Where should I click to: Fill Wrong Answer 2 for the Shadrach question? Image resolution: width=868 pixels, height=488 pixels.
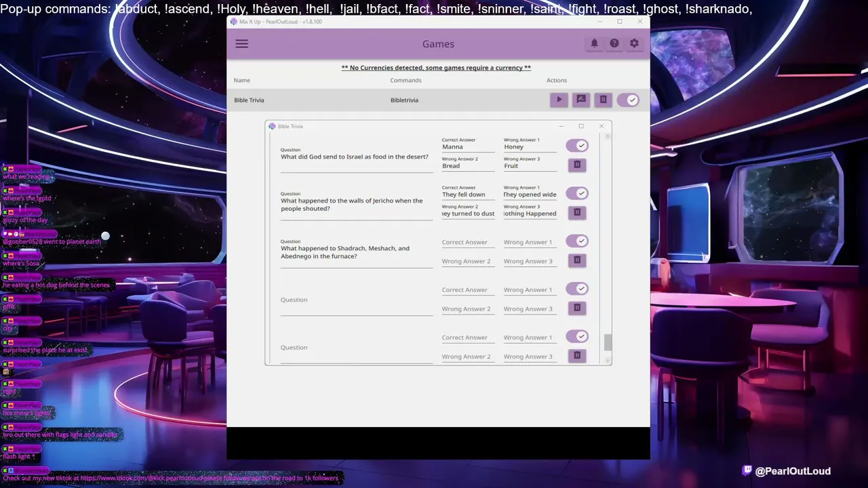[x=468, y=261]
